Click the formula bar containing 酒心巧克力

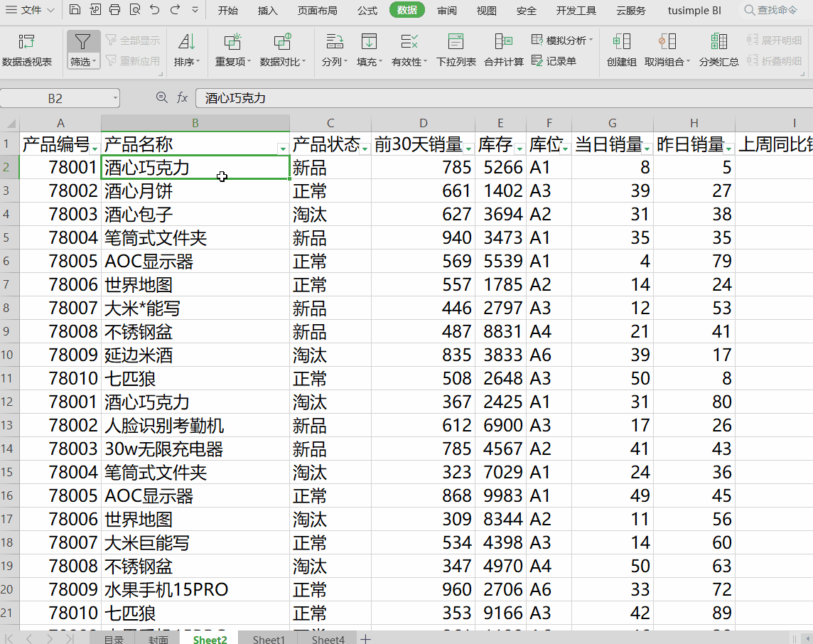click(x=504, y=98)
